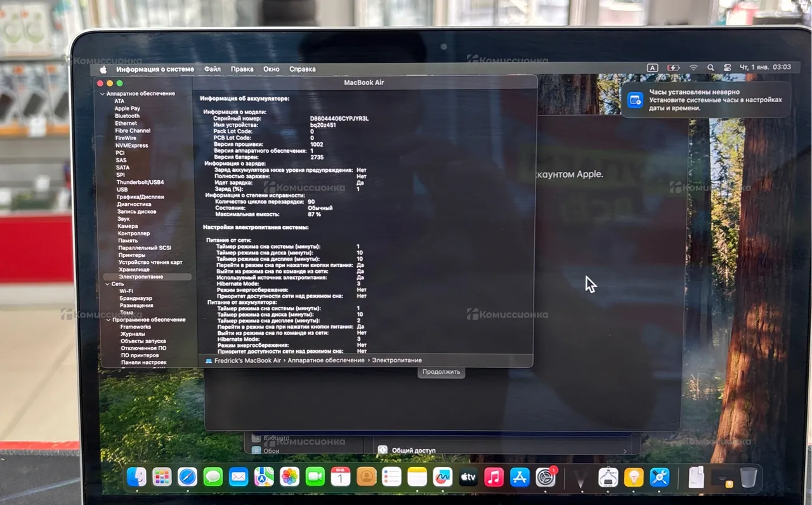Select Журналы in the sidebar
Viewport: 812px width, 505px height.
click(x=133, y=334)
